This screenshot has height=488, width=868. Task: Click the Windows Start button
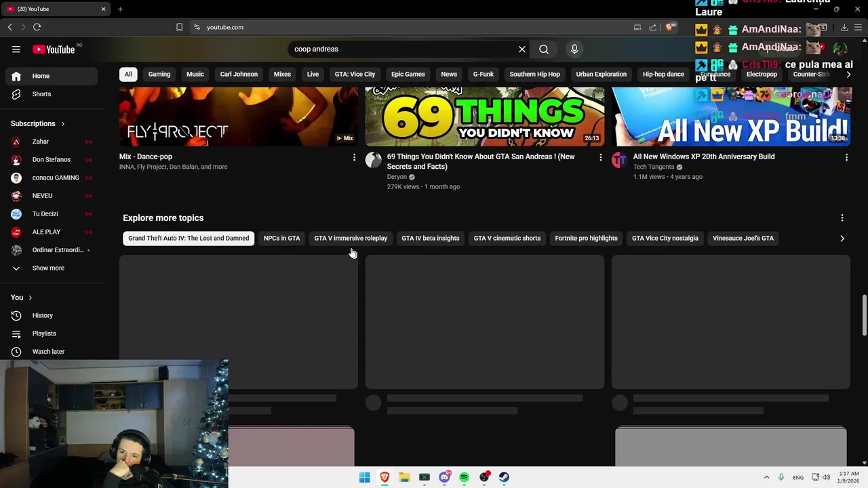(x=364, y=477)
